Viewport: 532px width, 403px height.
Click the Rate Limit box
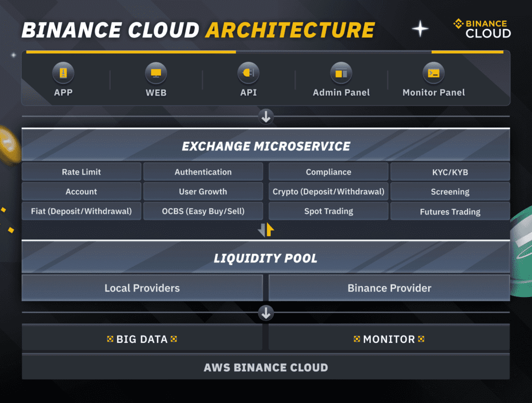point(82,172)
